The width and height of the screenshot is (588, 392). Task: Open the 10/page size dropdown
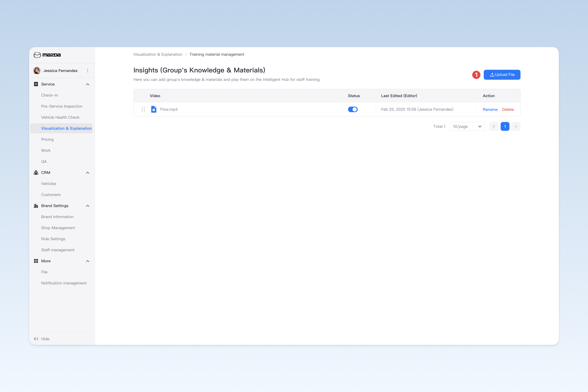(x=467, y=126)
